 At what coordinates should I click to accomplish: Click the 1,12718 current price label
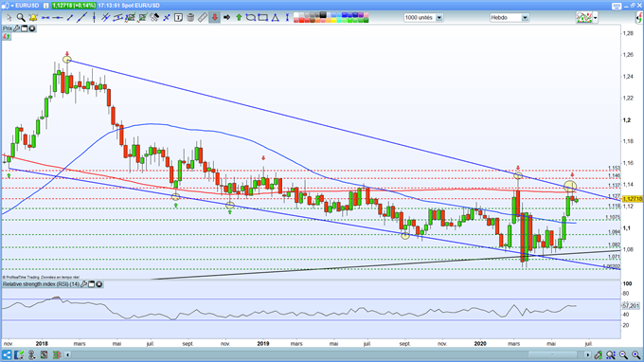tap(633, 199)
